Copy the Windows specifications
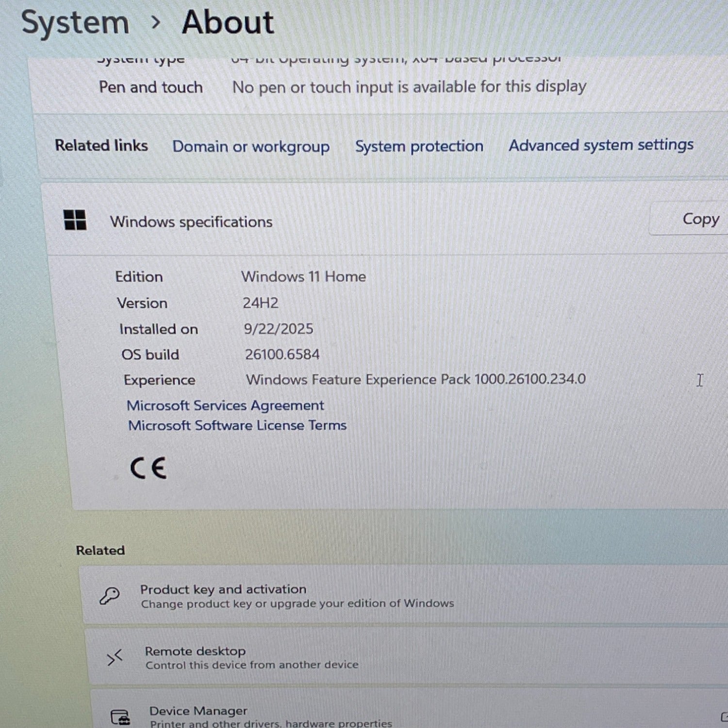 [x=700, y=219]
